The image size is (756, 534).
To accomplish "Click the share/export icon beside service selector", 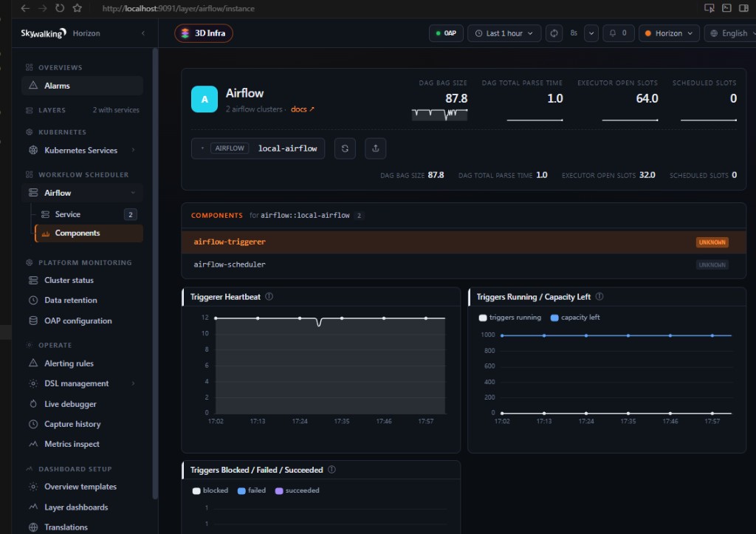I will pos(376,148).
